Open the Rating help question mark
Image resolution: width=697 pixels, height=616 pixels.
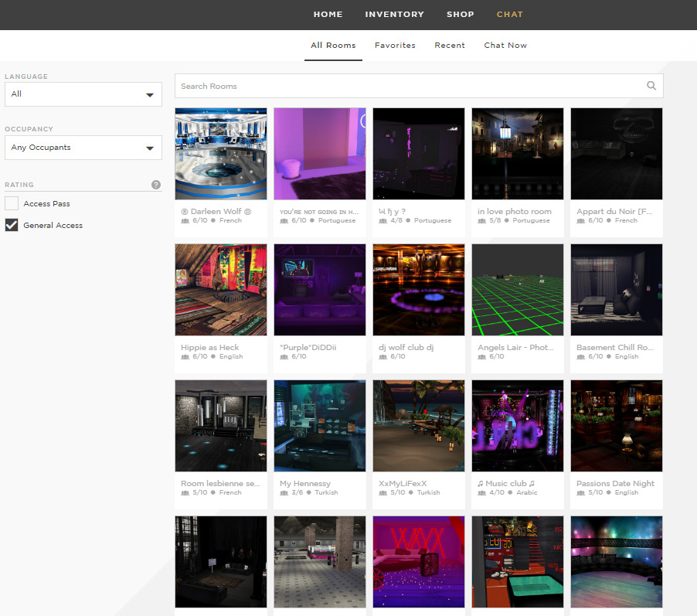click(156, 185)
